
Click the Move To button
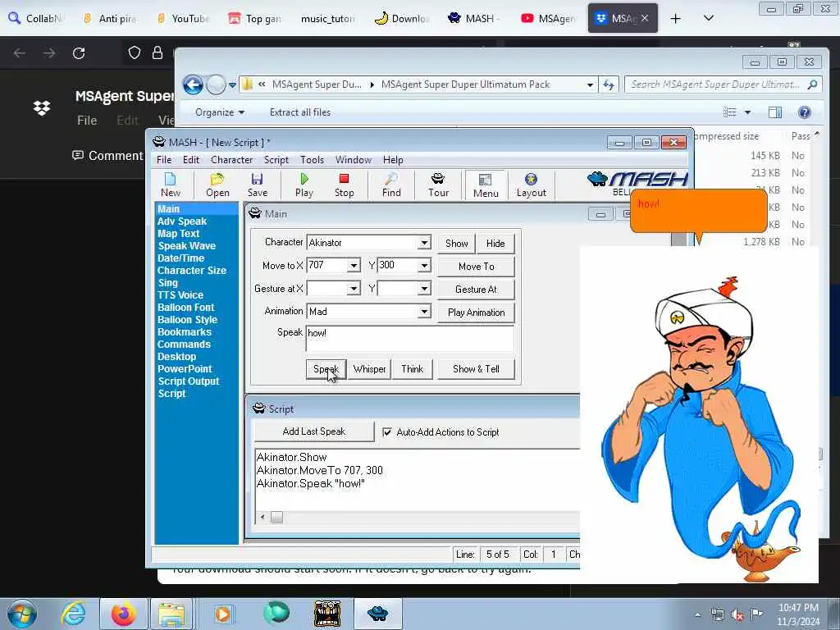pos(476,267)
